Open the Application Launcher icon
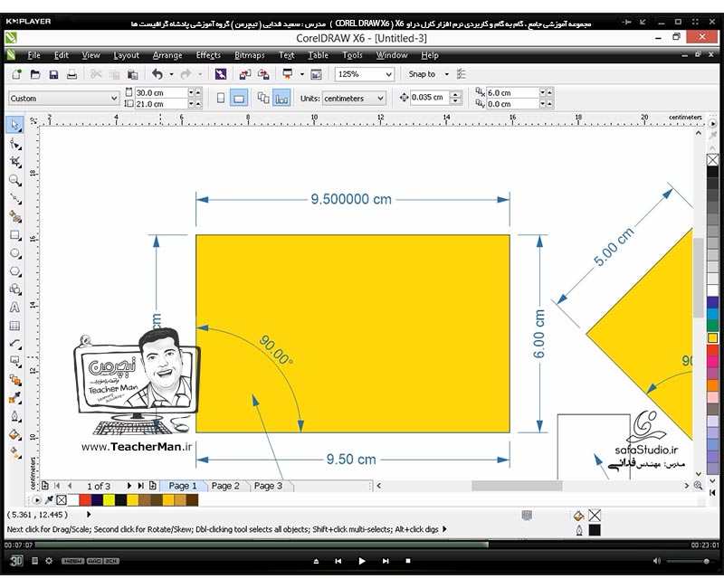 (288, 74)
